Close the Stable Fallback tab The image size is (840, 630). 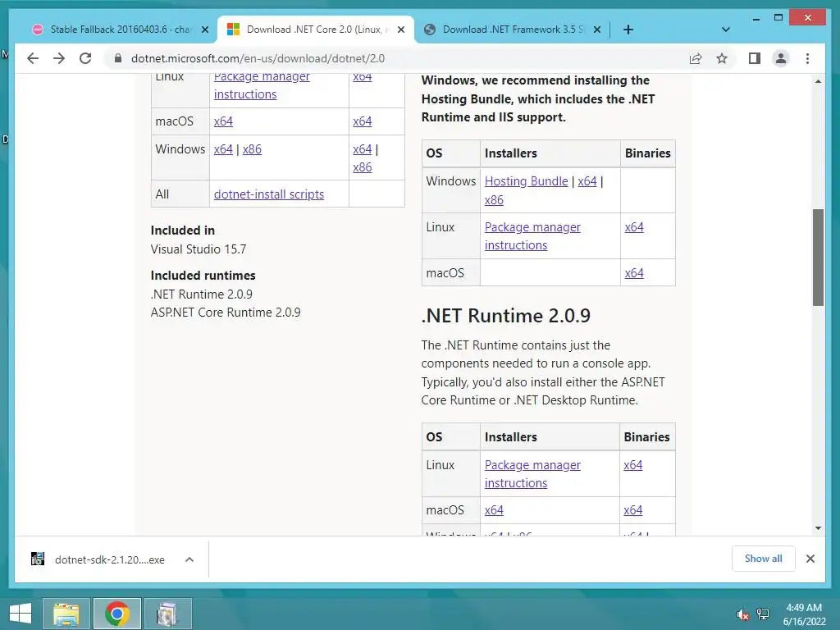pyautogui.click(x=204, y=30)
